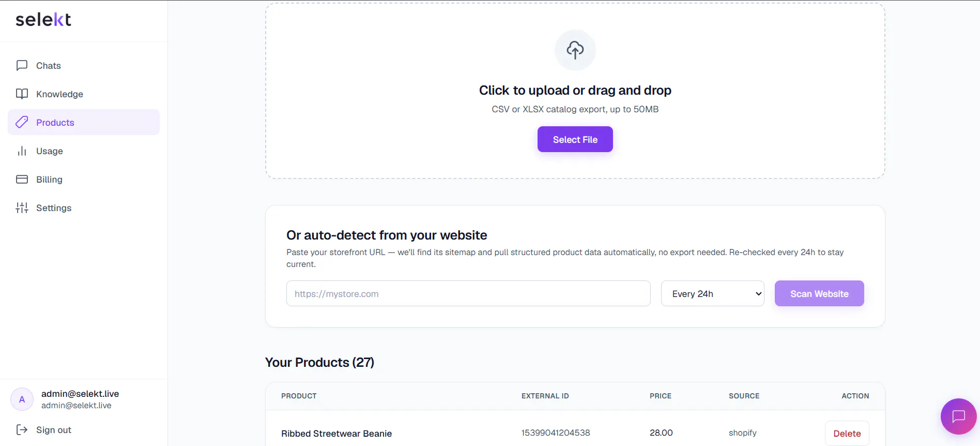
Task: Click the Chats speech bubble icon
Action: 22,65
